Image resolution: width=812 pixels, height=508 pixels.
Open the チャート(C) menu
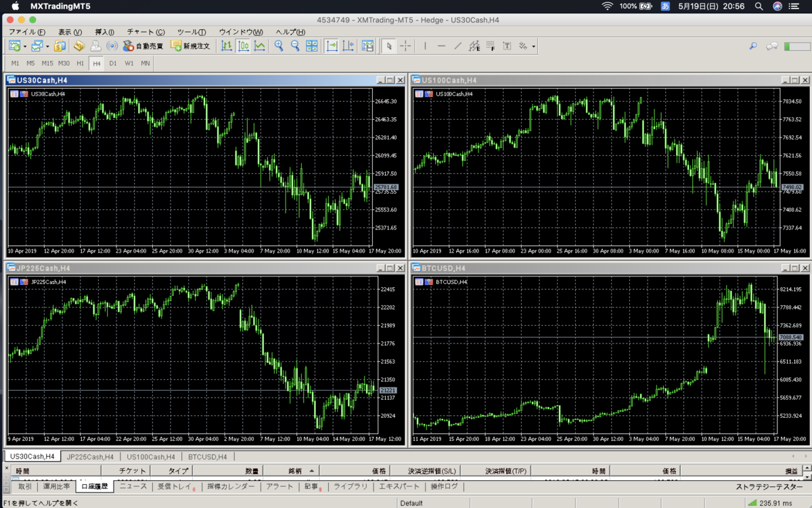point(145,32)
